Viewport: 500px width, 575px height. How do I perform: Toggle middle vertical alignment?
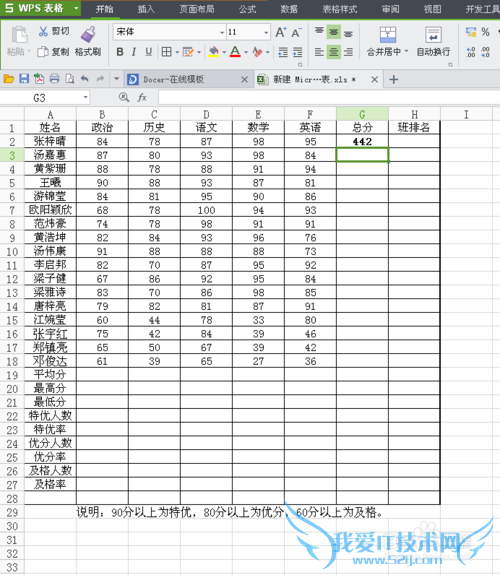333,32
